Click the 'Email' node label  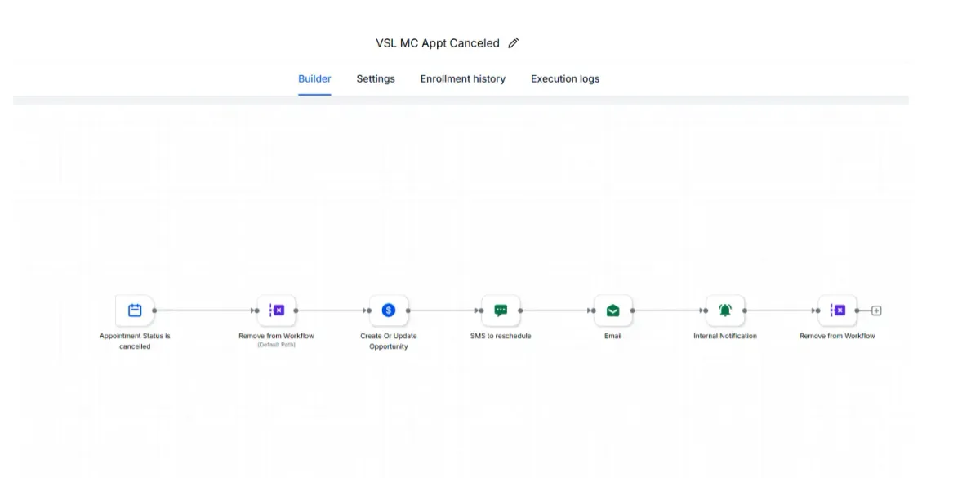612,336
